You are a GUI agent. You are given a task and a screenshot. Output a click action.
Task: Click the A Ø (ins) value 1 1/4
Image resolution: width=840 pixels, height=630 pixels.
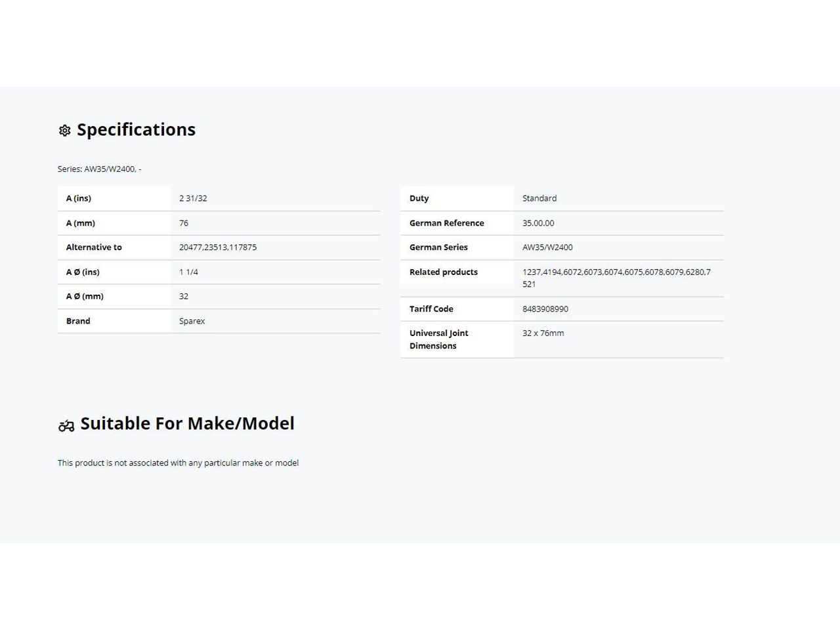coord(188,272)
